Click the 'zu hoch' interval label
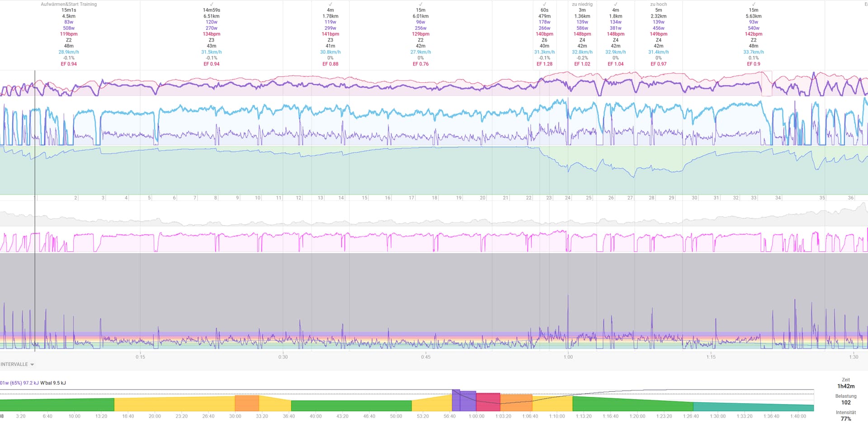The image size is (868, 433). (658, 4)
